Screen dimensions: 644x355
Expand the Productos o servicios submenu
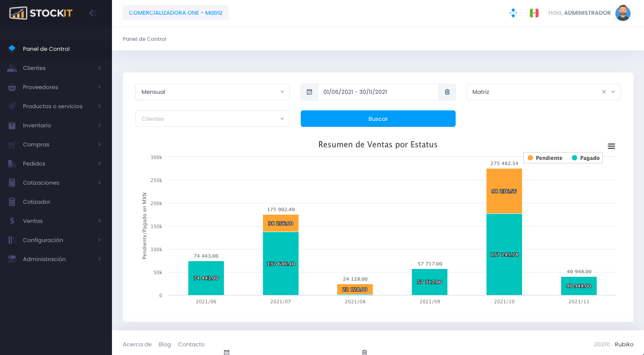(99, 106)
